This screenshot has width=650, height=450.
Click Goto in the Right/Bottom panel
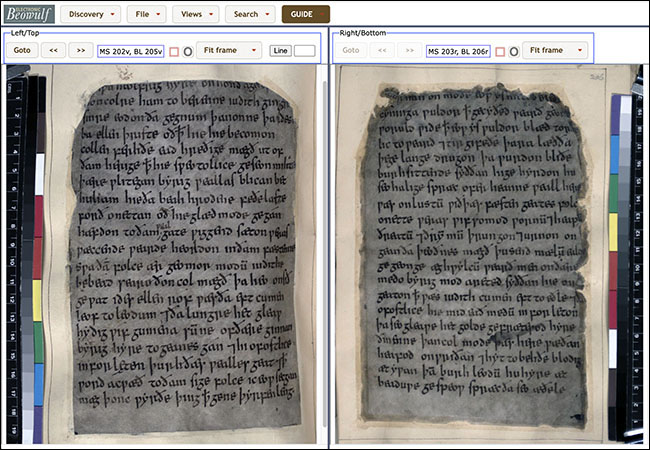click(x=351, y=50)
